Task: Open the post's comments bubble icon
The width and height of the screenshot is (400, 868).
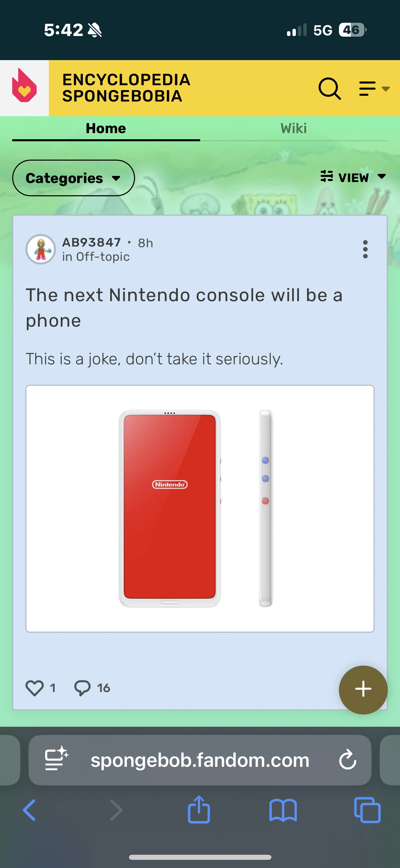Action: coord(82,688)
